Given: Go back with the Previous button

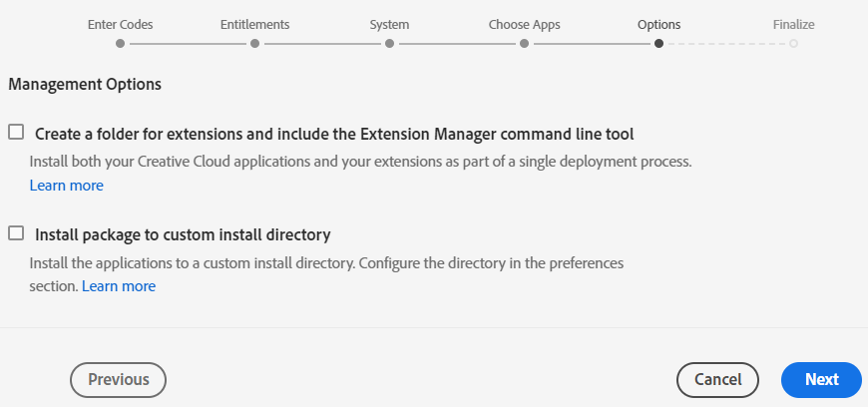Looking at the screenshot, I should pyautogui.click(x=118, y=379).
